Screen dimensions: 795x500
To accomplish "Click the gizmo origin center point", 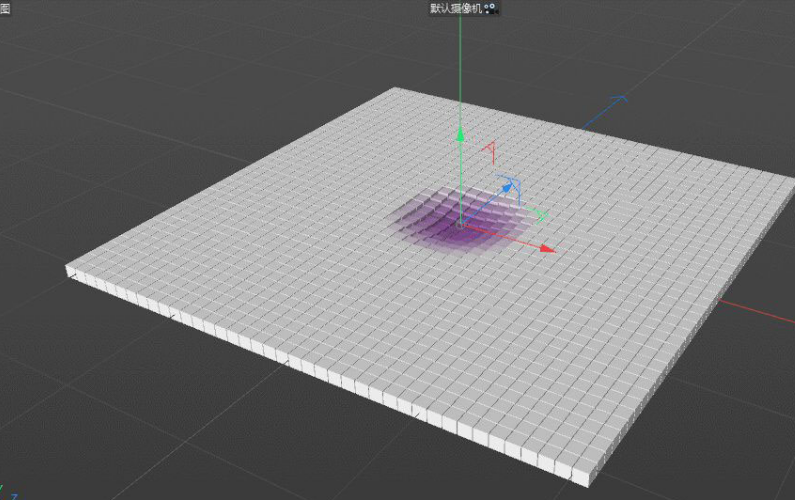I will click(x=460, y=224).
